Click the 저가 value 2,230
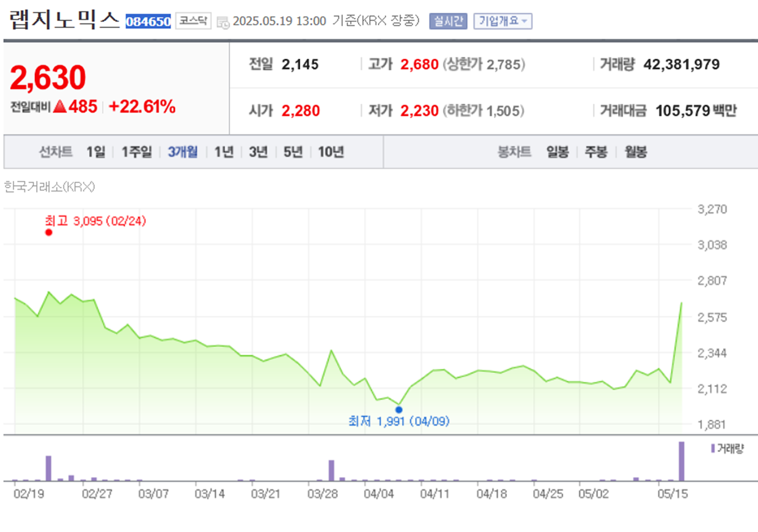The height and width of the screenshot is (532, 758). click(420, 111)
